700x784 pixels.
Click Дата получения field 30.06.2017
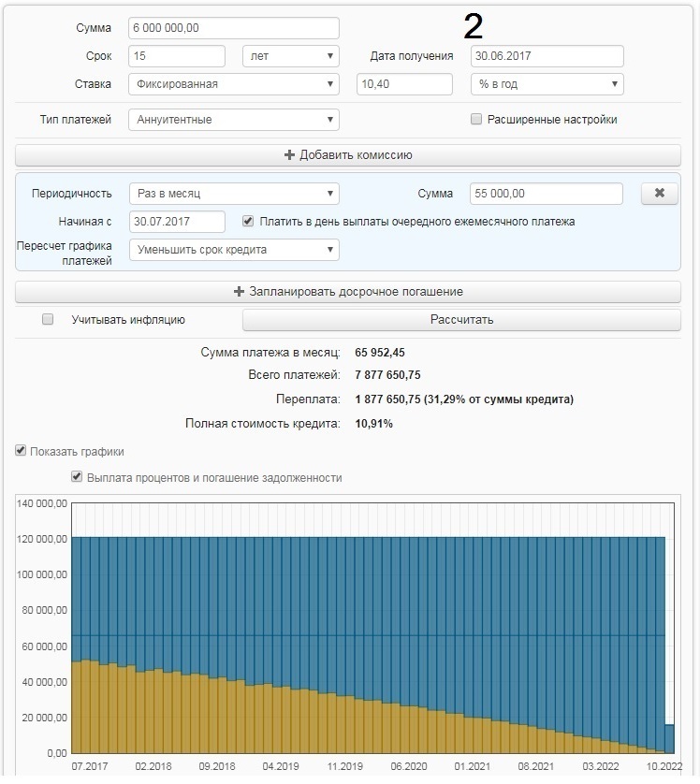point(547,56)
